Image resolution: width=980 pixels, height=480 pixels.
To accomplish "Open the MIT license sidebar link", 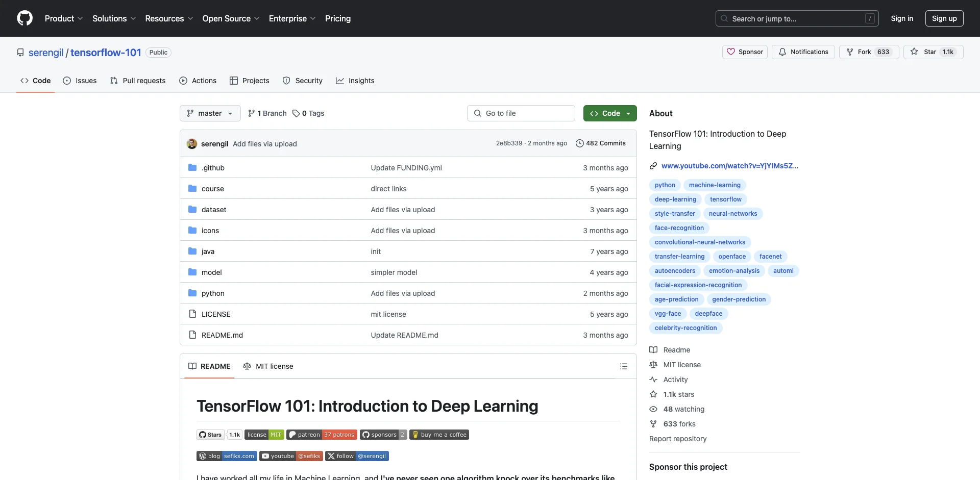I will (x=675, y=365).
